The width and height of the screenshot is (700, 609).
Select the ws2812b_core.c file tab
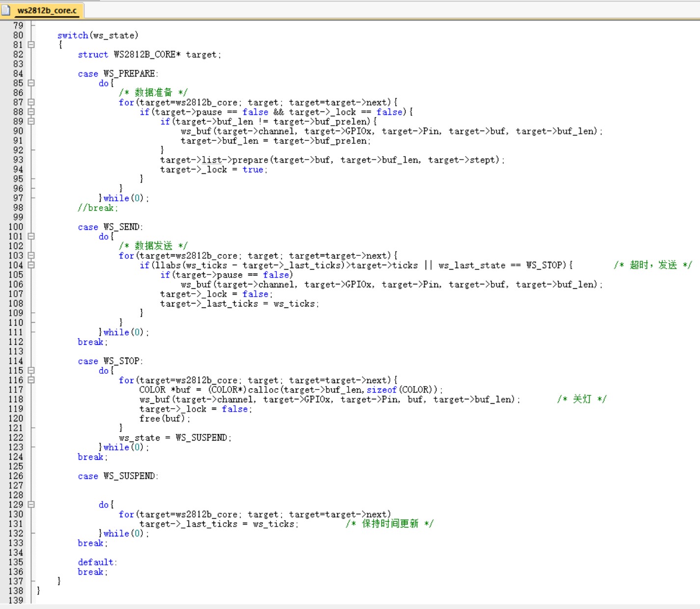[x=47, y=10]
